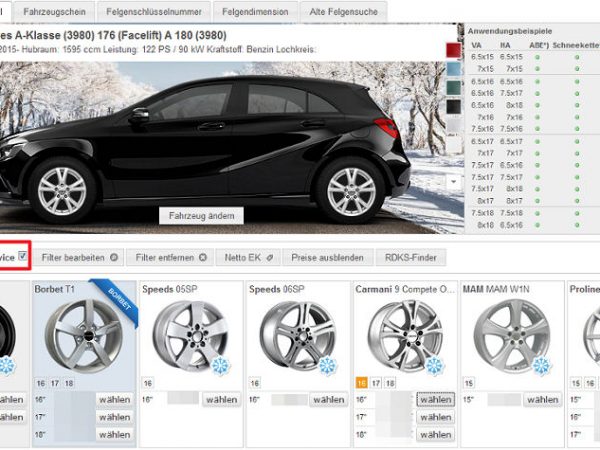Click Filter entfernen button

(171, 258)
